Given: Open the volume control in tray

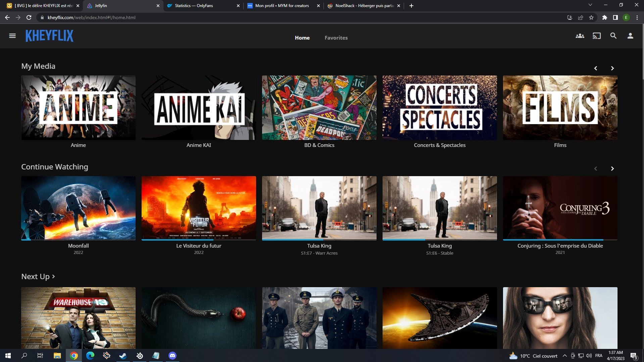Looking at the screenshot, I should tap(589, 356).
